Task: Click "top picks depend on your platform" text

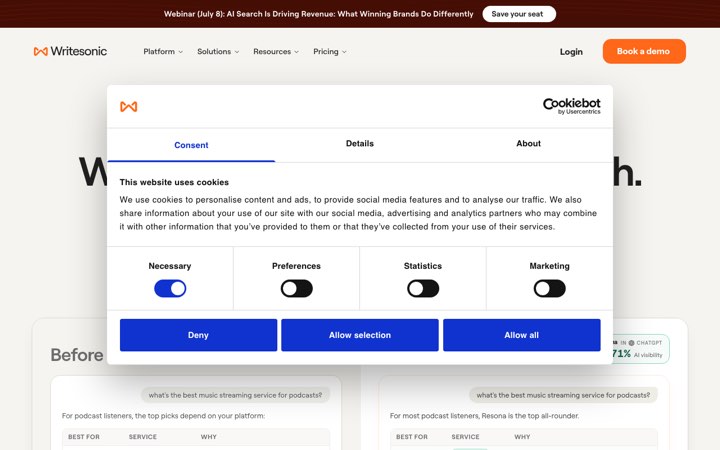Action: coord(200,416)
